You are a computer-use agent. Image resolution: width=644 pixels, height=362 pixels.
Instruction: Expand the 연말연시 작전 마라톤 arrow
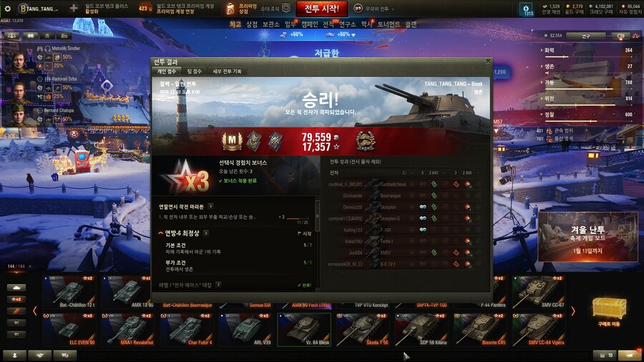pos(210,207)
